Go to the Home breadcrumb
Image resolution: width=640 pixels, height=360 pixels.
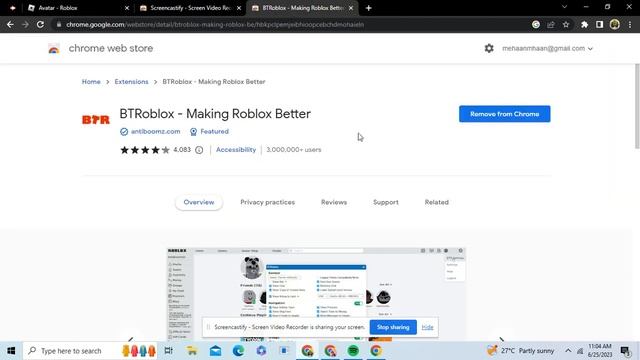[x=91, y=82]
